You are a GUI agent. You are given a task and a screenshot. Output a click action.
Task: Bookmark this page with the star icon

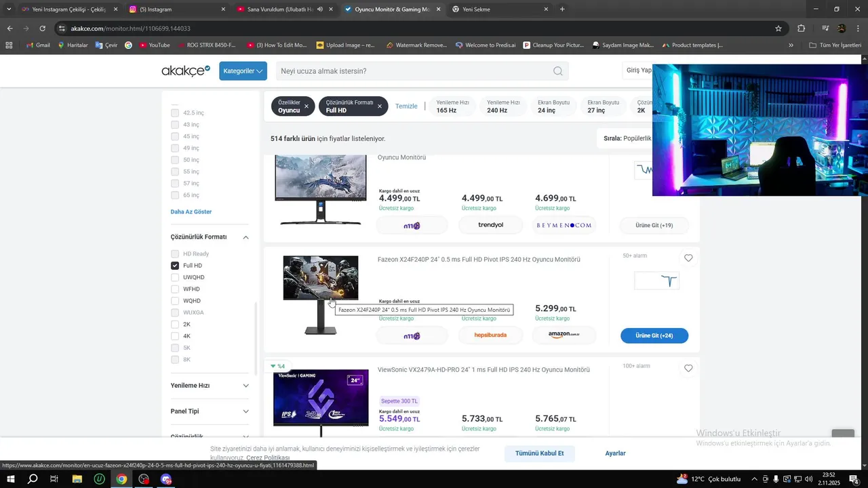point(778,28)
